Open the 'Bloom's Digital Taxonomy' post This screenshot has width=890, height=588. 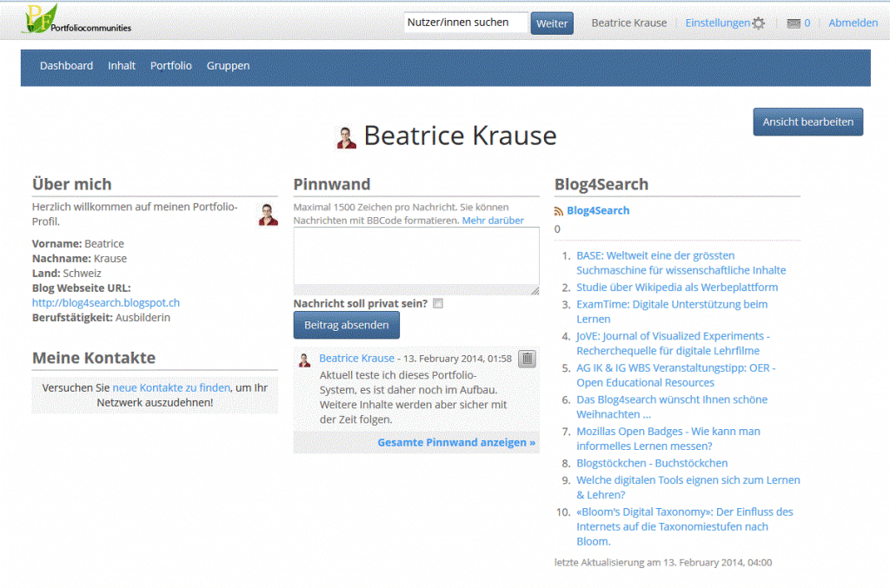pyautogui.click(x=685, y=526)
